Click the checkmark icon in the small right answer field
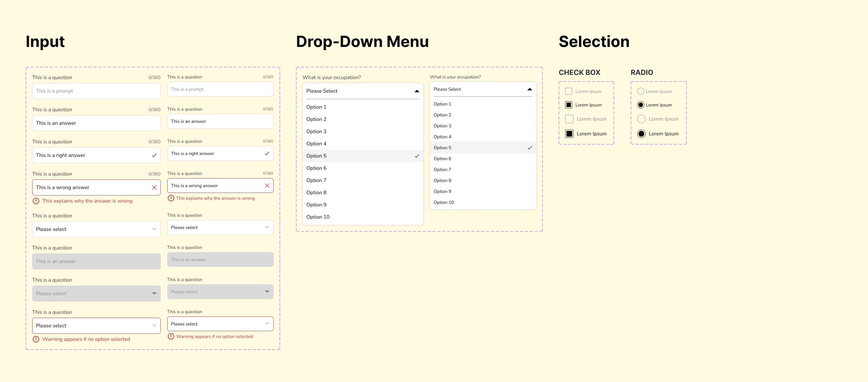Viewport: 868px width, 382px height. (x=267, y=153)
